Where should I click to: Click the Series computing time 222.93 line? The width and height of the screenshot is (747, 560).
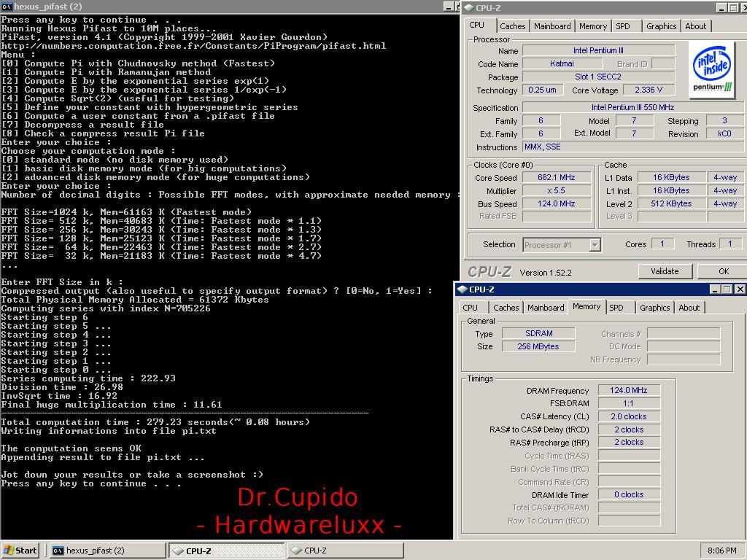click(88, 378)
